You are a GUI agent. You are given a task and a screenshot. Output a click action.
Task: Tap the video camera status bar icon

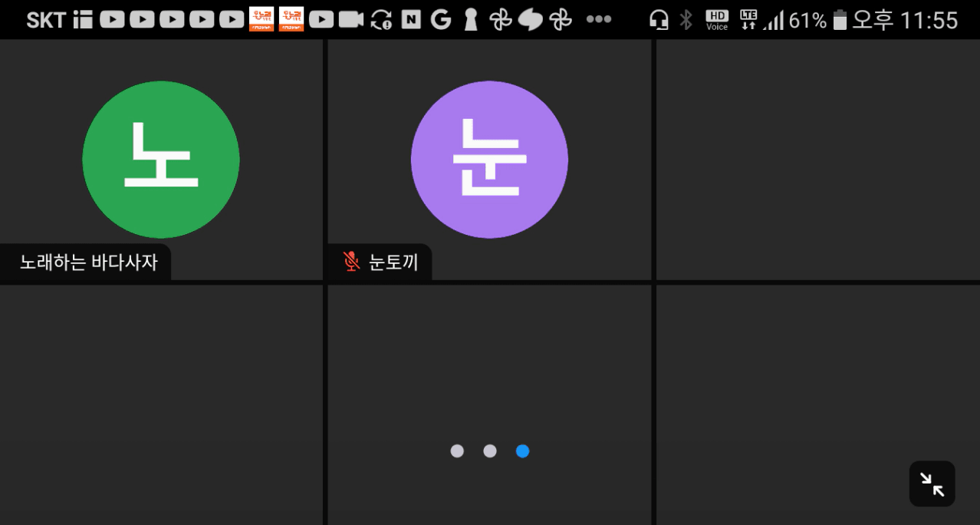click(x=351, y=20)
